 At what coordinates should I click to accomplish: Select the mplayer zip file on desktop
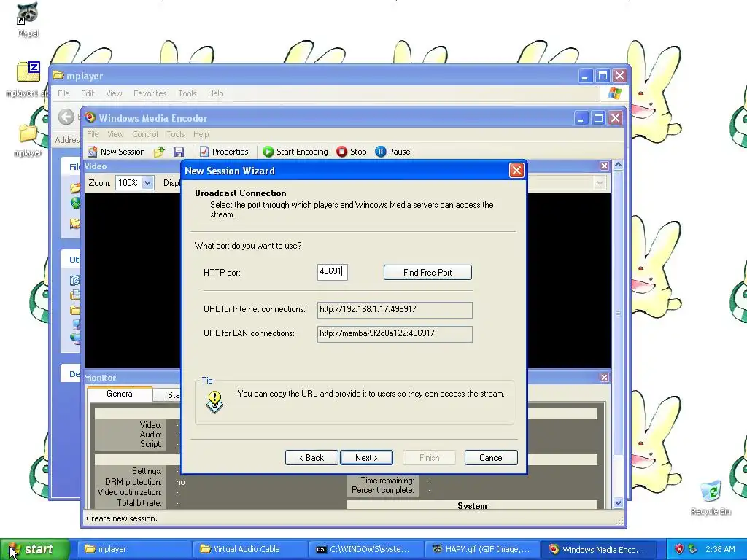(x=28, y=79)
